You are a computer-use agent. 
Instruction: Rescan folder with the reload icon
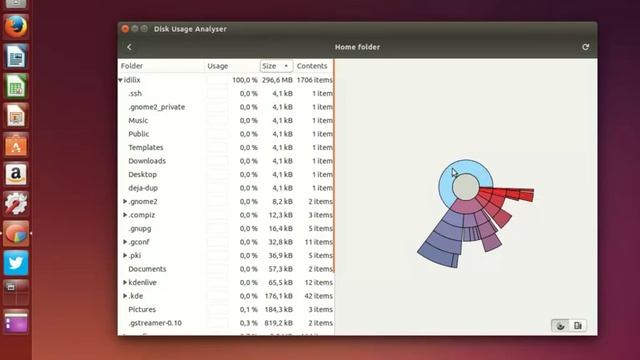click(x=585, y=47)
